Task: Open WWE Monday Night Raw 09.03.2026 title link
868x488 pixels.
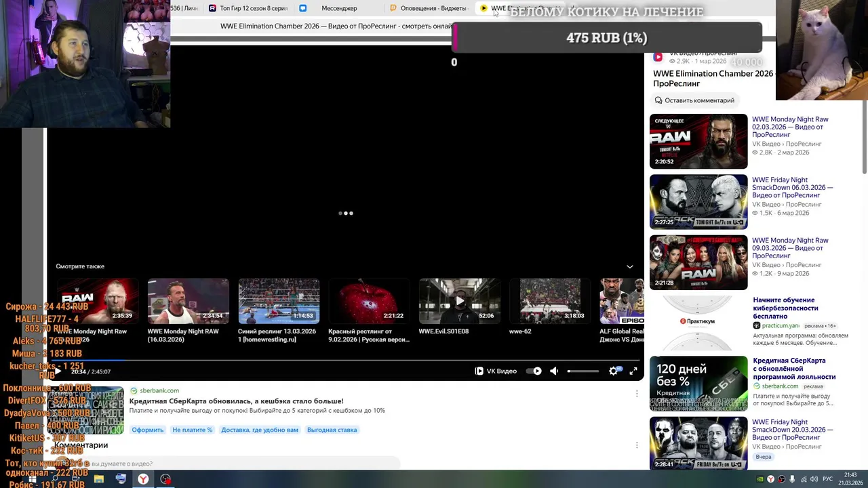Action: click(x=790, y=248)
